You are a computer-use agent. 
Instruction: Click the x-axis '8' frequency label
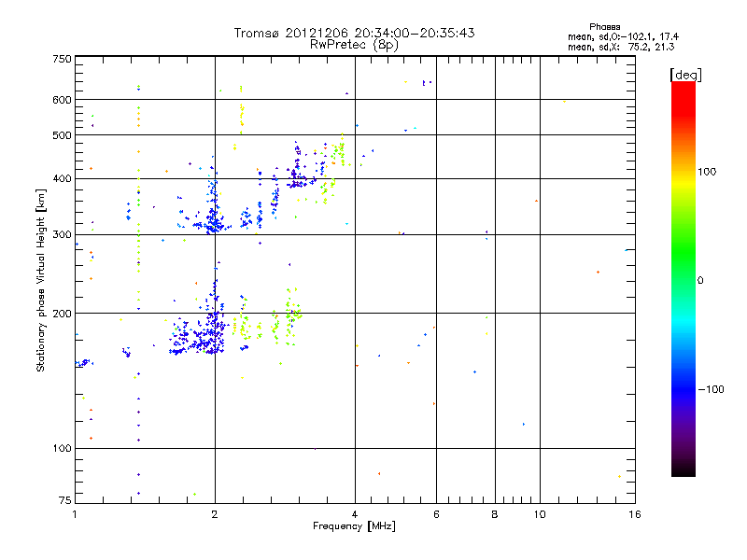[495, 514]
